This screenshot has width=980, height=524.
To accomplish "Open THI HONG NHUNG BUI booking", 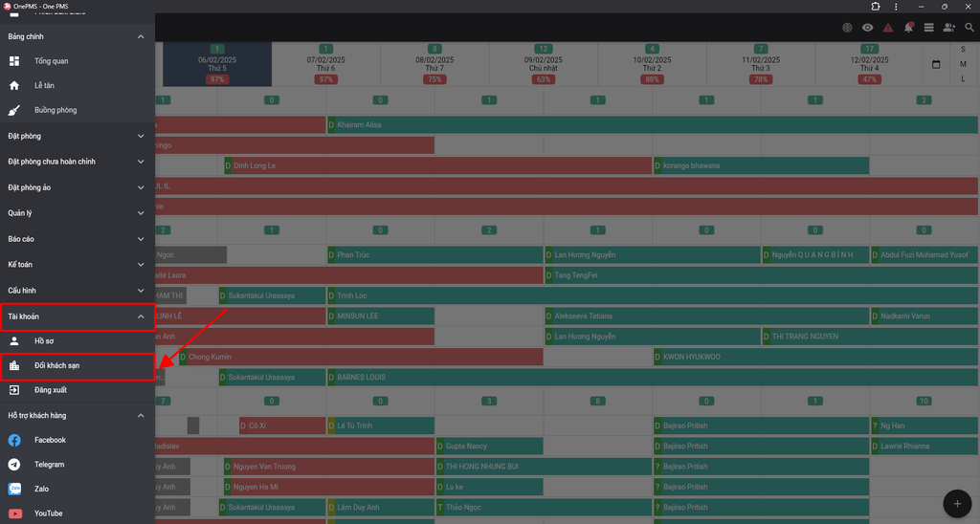I will (x=544, y=467).
